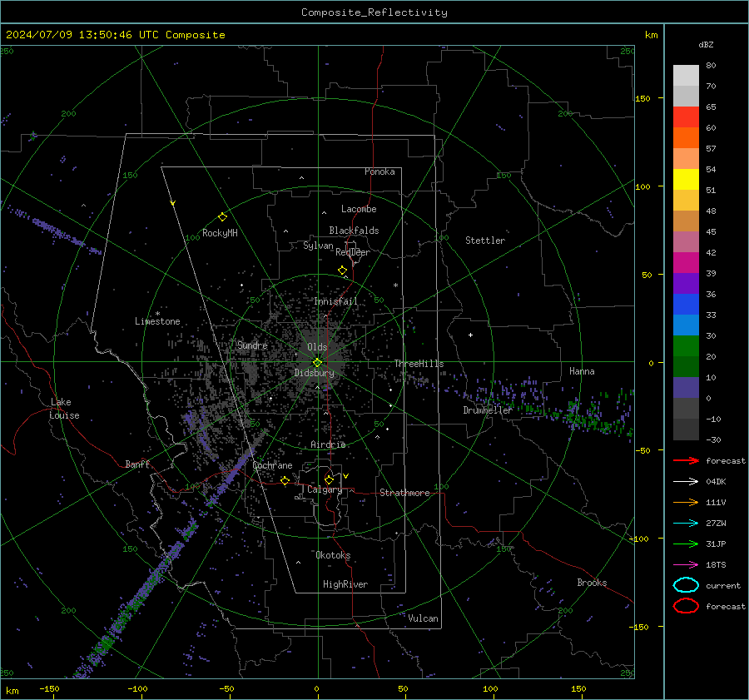Click the 2024/07/09 13:50:46 UTC timestamp
Image resolution: width=749 pixels, height=700 pixels.
(116, 35)
